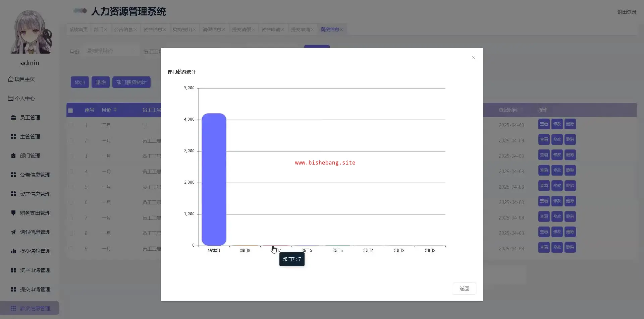Open the 请选择月份 month dropdown
644x319 pixels.
coord(111,51)
